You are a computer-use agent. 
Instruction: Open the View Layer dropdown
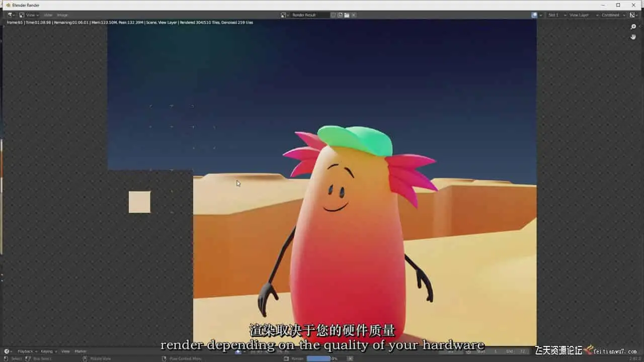(583, 15)
